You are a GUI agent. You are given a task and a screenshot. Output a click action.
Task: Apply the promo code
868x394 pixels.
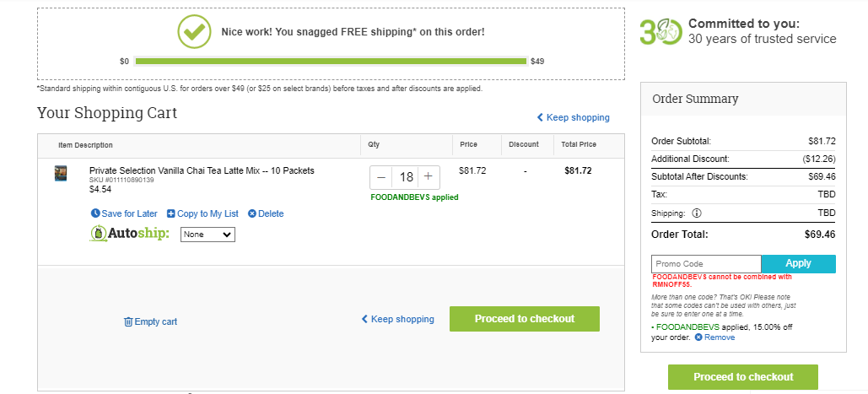pyautogui.click(x=798, y=263)
